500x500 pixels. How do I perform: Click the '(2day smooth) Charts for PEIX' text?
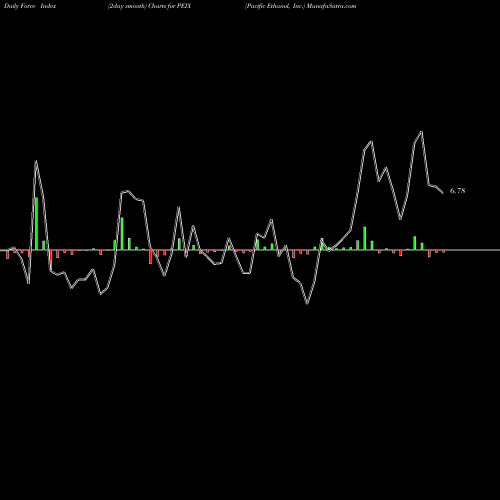(x=149, y=6)
